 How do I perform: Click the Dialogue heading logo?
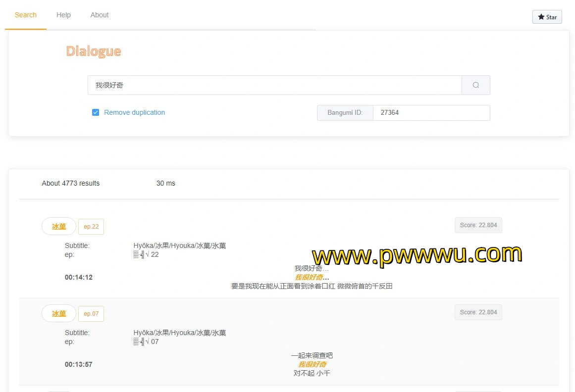click(94, 51)
